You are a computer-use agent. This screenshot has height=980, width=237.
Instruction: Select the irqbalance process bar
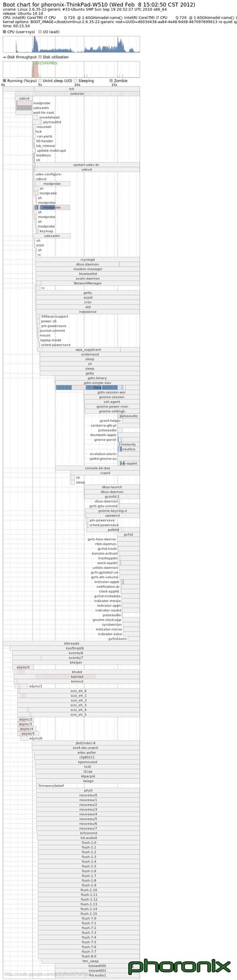[88, 312]
